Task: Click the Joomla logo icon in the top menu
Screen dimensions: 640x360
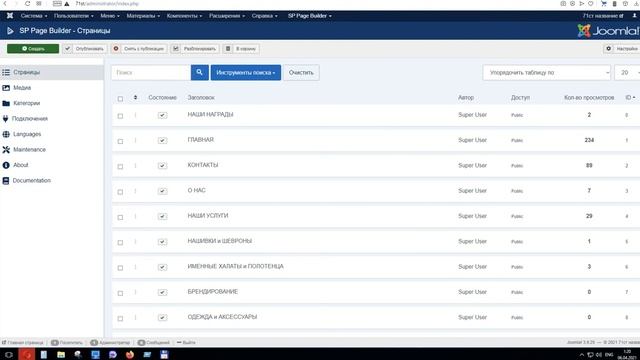Action: click(10, 16)
